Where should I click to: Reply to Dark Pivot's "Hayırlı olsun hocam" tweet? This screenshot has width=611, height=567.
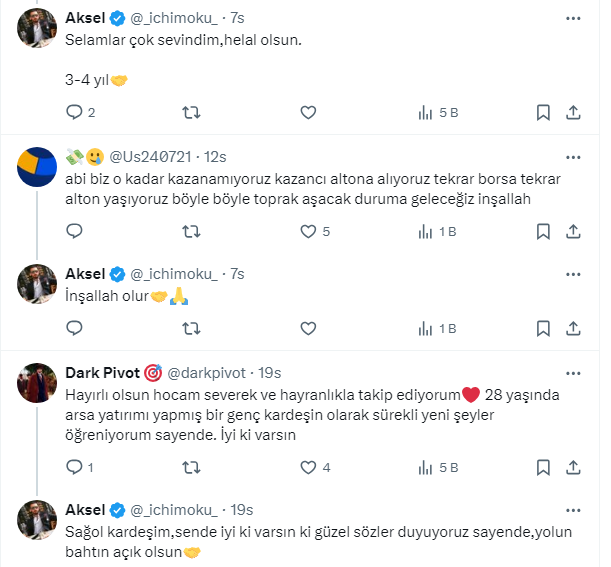(74, 466)
